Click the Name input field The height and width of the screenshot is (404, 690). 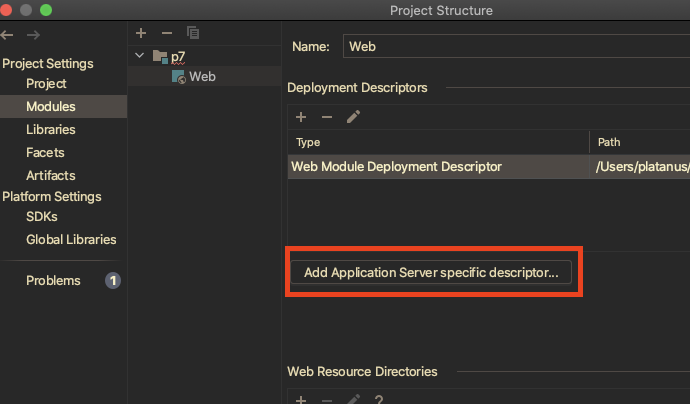(x=515, y=46)
